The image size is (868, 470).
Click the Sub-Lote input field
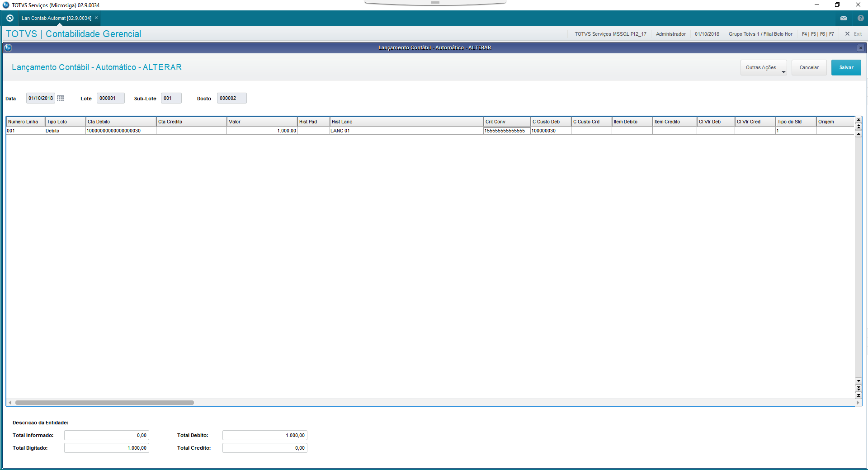tap(171, 99)
